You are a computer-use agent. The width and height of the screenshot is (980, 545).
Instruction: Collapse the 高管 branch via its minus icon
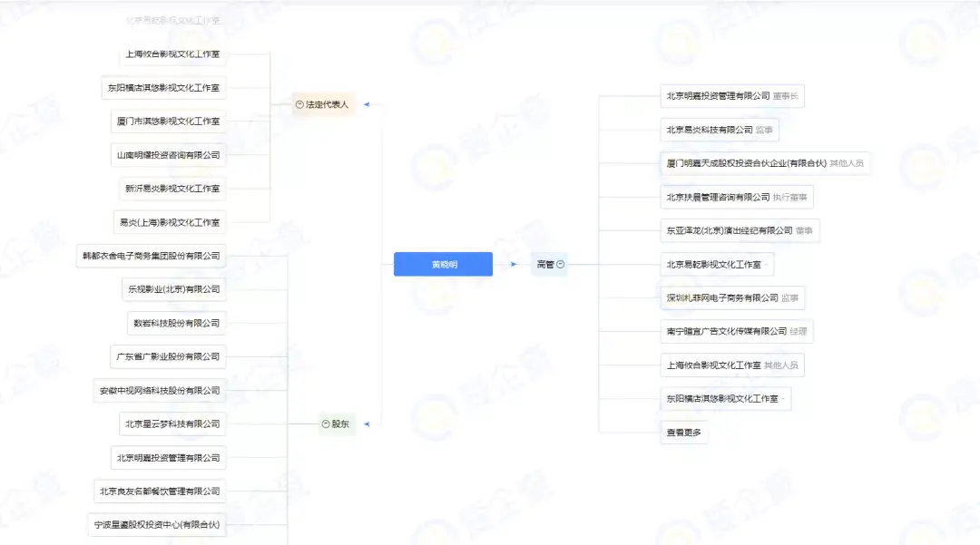click(561, 265)
